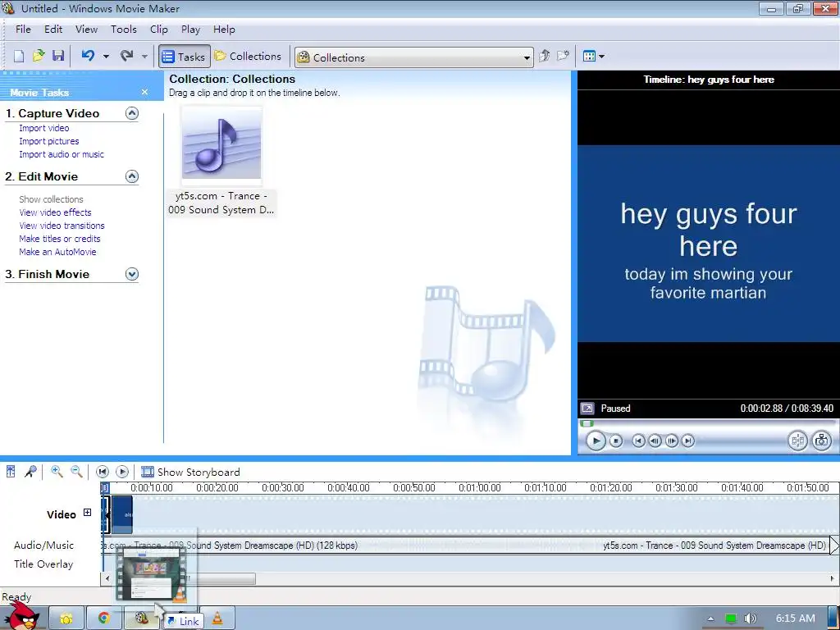Click the Play Timeline icon

(x=122, y=472)
